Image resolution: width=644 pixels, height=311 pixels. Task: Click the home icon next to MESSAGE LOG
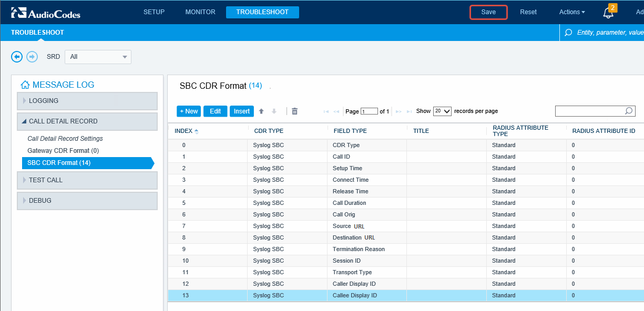[25, 84]
